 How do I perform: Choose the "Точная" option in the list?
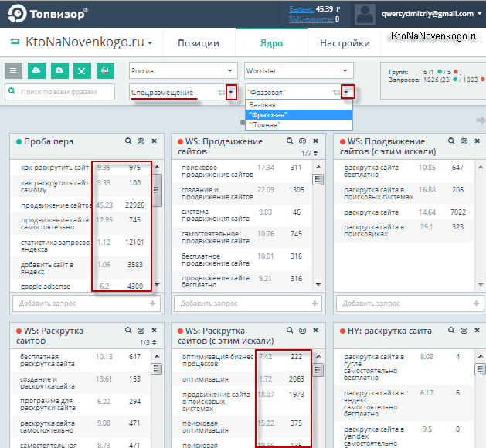pos(264,124)
